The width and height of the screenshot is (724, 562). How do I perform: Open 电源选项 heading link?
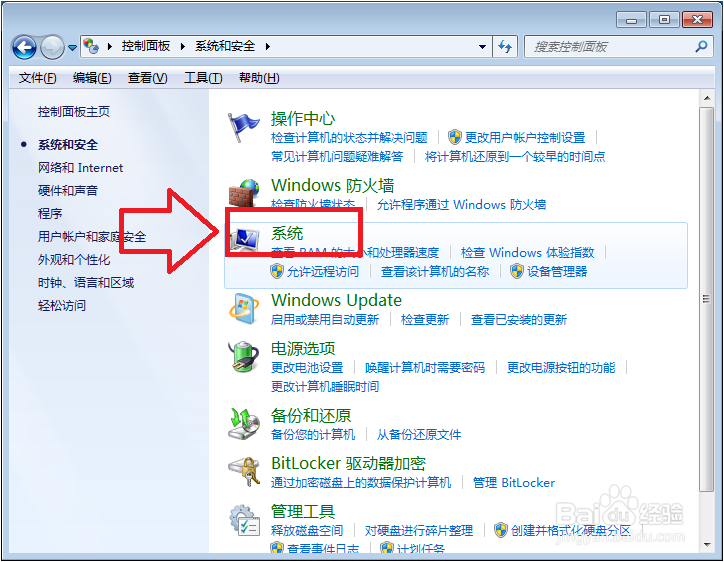(303, 349)
